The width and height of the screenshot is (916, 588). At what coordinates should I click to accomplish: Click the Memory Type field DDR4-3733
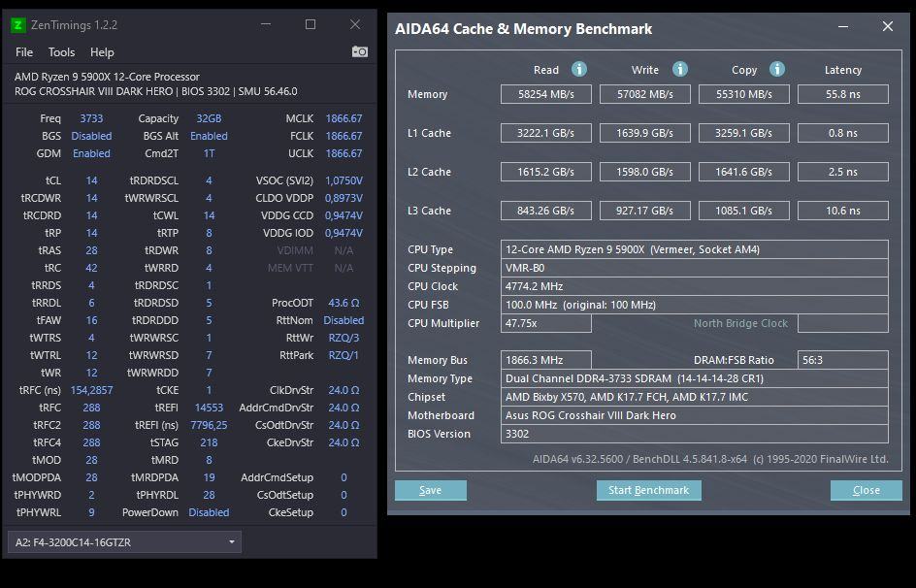point(695,378)
